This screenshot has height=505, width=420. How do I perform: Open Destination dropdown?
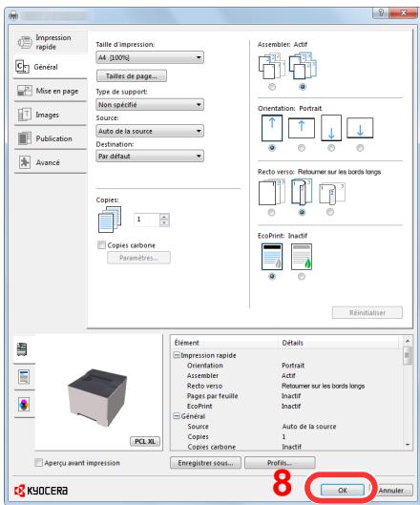(150, 157)
